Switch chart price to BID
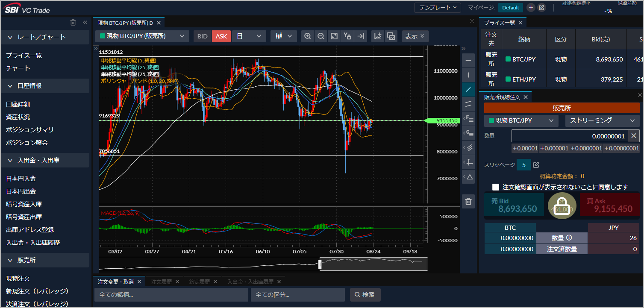The image size is (644, 308). coord(202,36)
